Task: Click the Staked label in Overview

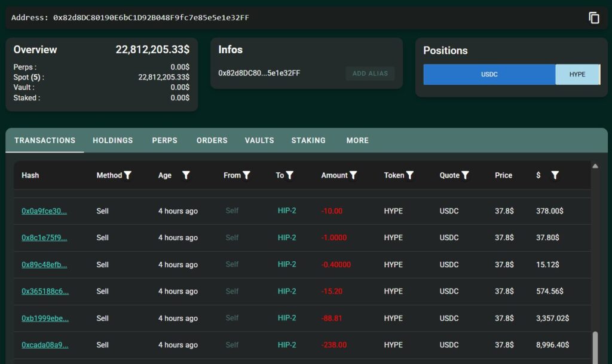Action: 27,98
